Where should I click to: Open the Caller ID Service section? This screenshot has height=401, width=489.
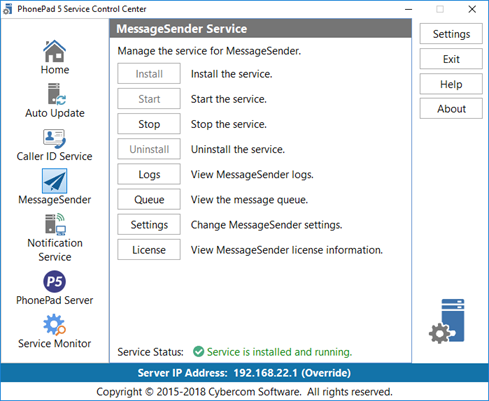(x=55, y=145)
